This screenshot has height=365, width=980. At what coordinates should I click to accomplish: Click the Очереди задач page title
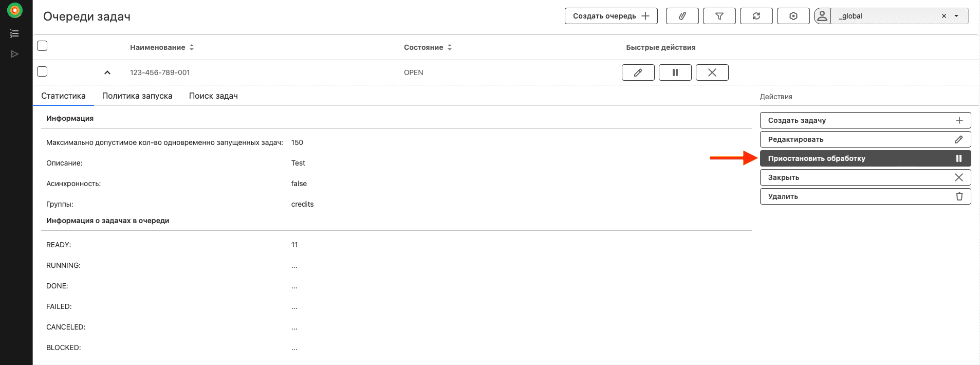pos(87,16)
